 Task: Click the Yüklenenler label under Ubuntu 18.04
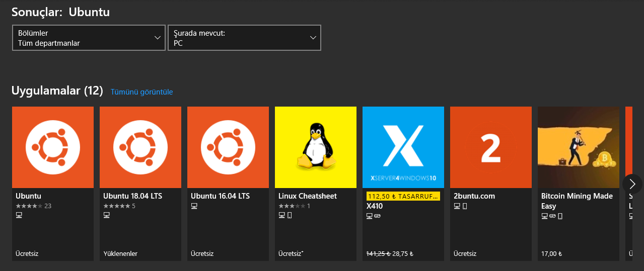(120, 254)
